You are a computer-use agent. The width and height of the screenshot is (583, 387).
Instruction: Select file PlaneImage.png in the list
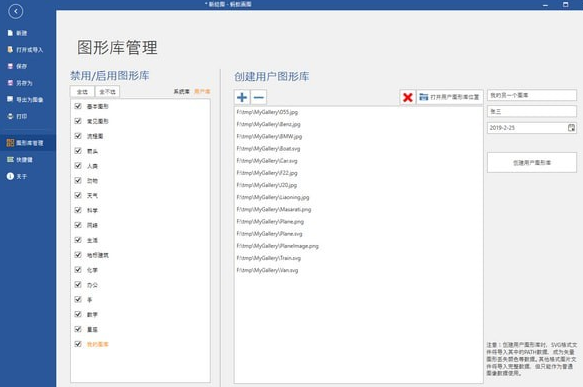click(x=277, y=246)
